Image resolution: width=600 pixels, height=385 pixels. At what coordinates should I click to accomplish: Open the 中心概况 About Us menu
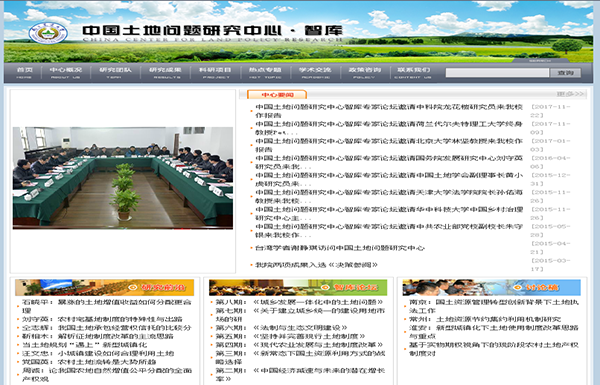pyautogui.click(x=66, y=73)
